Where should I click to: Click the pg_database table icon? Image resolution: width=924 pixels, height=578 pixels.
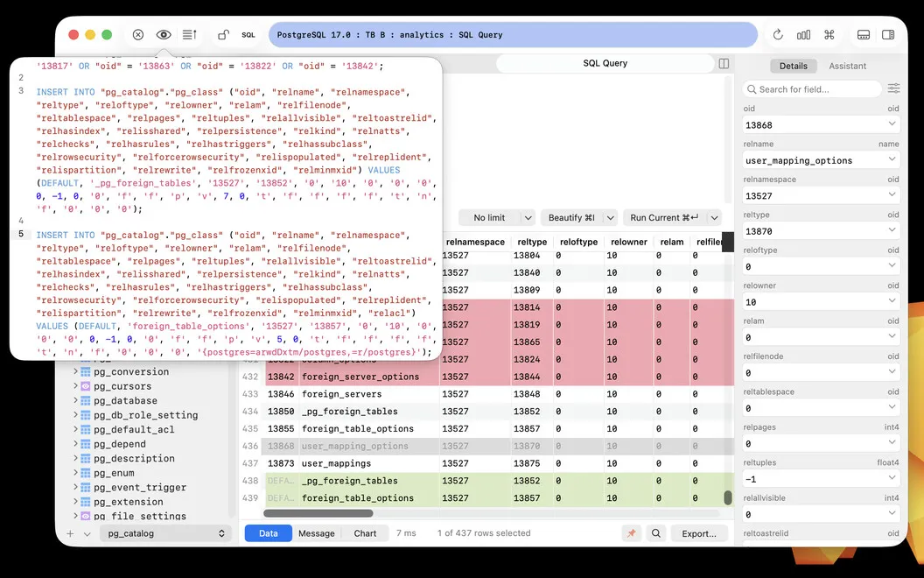tap(86, 400)
